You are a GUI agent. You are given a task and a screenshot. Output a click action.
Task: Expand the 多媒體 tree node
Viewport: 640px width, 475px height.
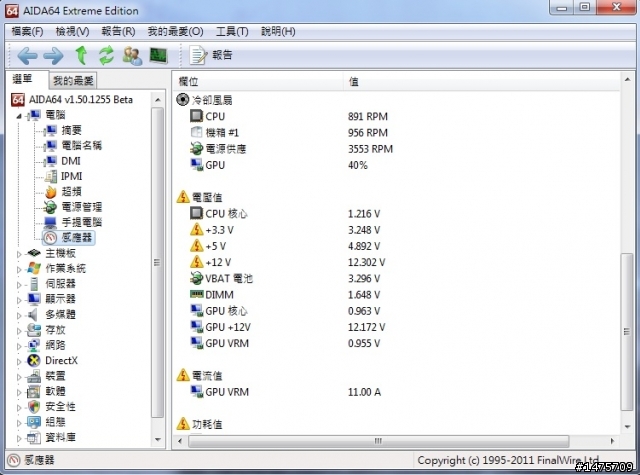click(x=19, y=315)
